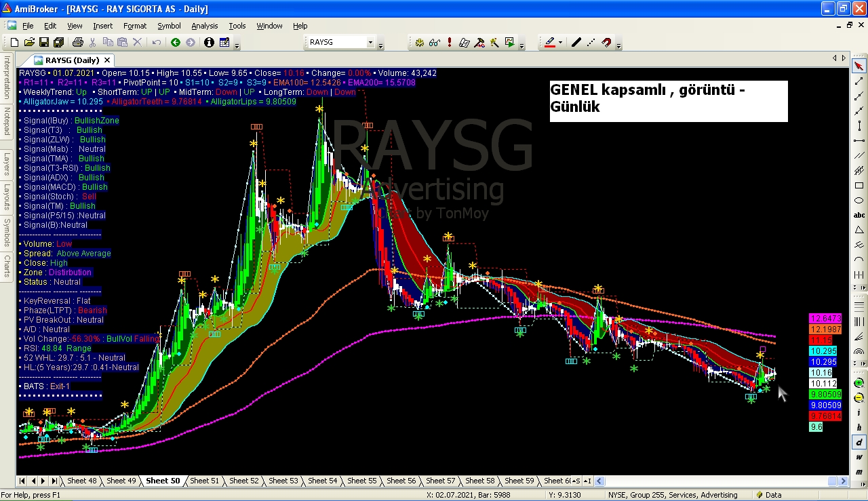Click the chart with green play arrow icon
The image size is (868, 501).
510,42
